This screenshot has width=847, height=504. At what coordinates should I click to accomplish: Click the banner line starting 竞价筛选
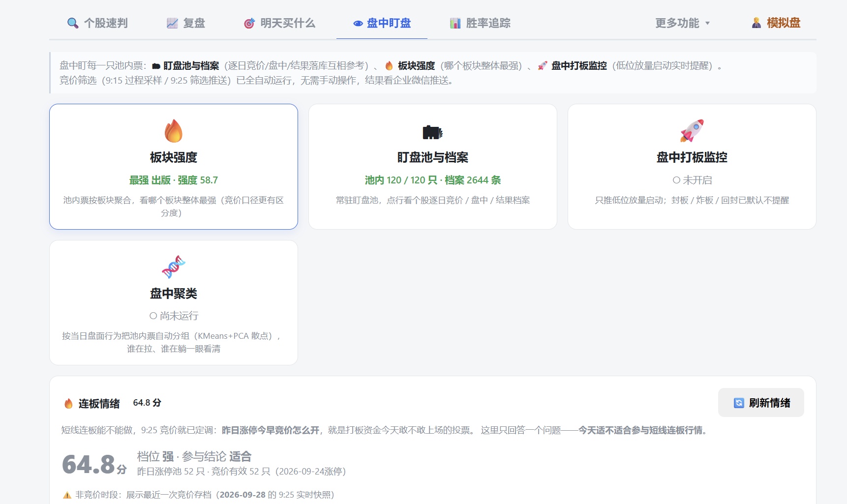[x=256, y=81]
